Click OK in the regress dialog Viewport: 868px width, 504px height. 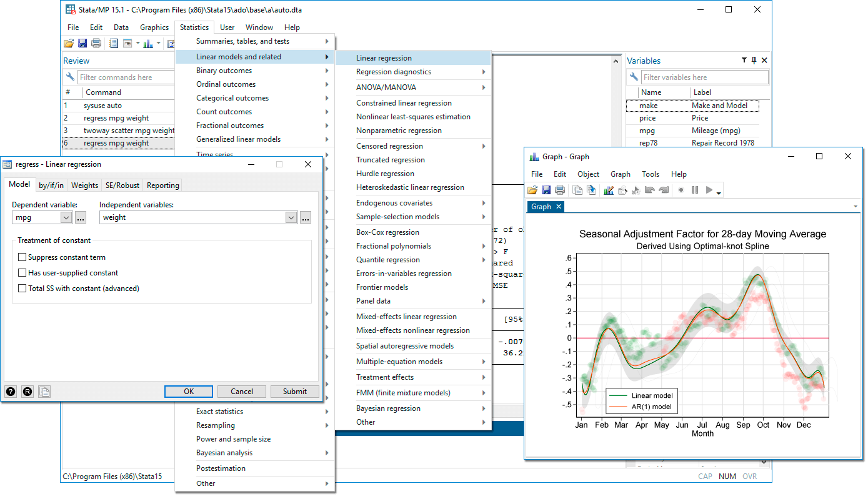coord(189,392)
